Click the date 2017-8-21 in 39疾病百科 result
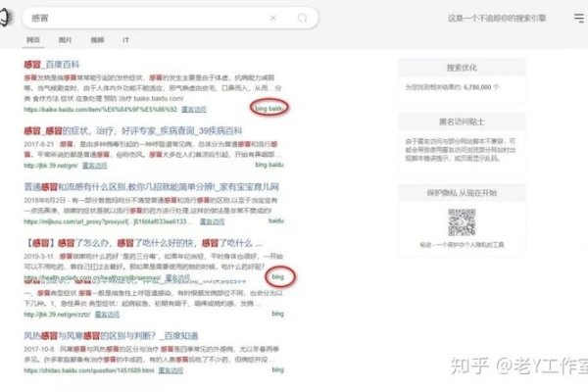This screenshot has height=392, width=588. (x=39, y=144)
